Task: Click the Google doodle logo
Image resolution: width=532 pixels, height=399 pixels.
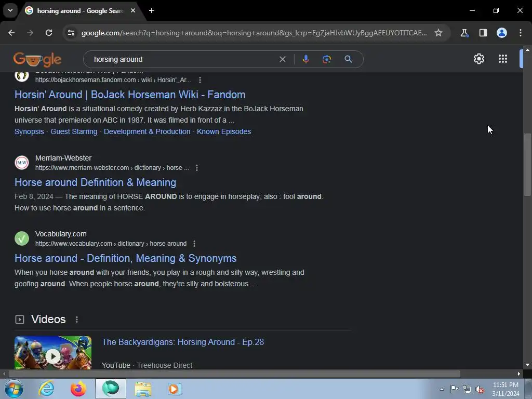Action: click(37, 60)
